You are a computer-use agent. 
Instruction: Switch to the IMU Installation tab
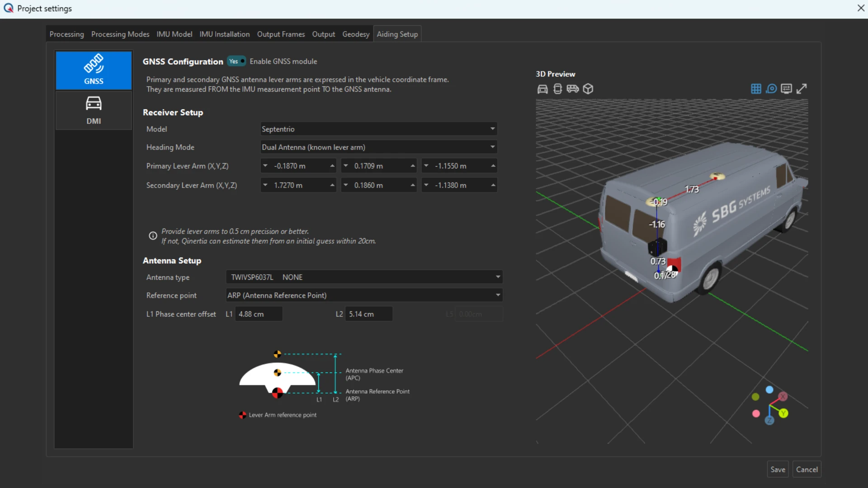point(224,34)
